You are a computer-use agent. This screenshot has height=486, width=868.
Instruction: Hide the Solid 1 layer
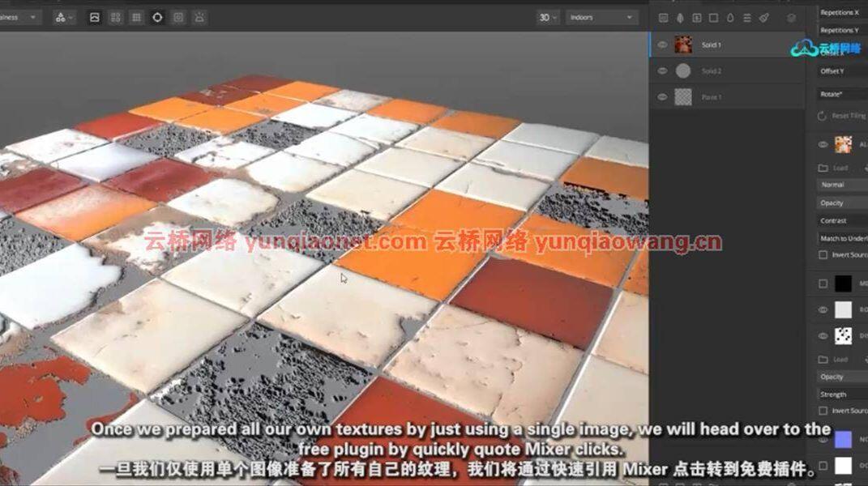pyautogui.click(x=662, y=45)
